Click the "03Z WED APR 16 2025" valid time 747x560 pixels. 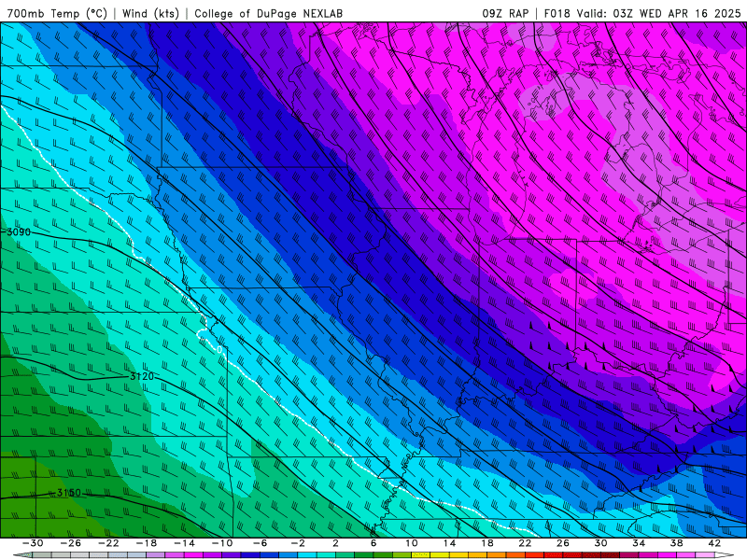point(677,13)
